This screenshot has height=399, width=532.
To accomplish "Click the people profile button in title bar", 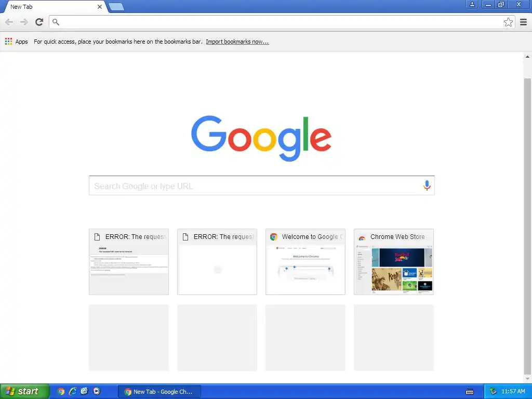I will pyautogui.click(x=472, y=4).
